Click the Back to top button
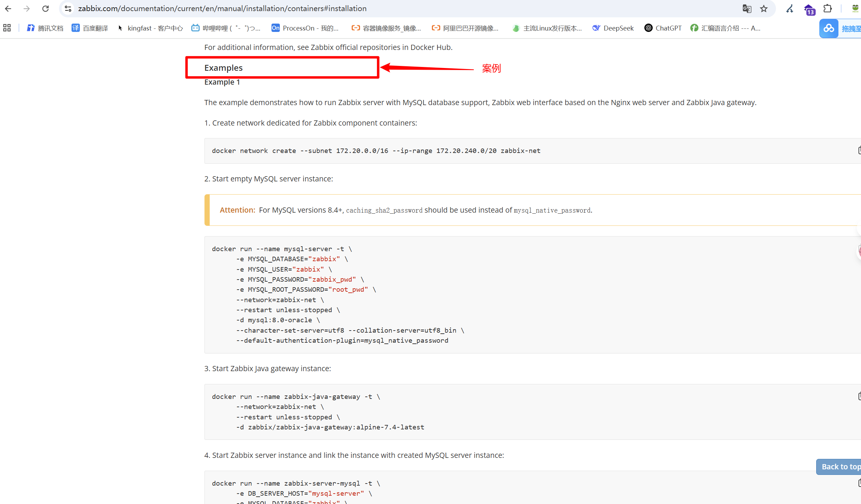The height and width of the screenshot is (504, 861). point(839,467)
